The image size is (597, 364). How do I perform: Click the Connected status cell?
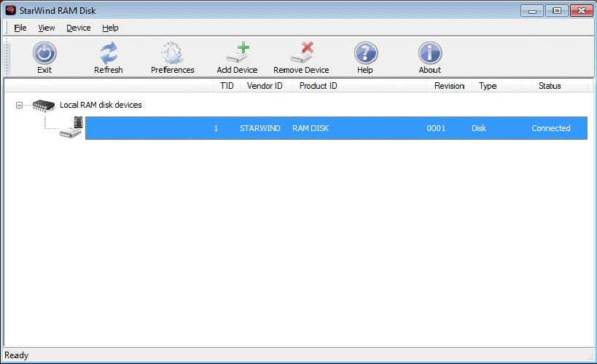pos(551,128)
